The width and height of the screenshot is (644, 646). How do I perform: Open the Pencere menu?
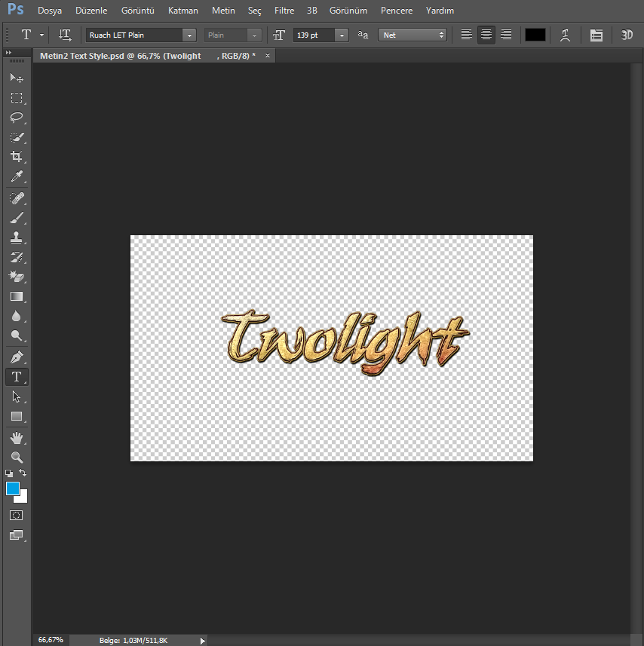click(397, 11)
